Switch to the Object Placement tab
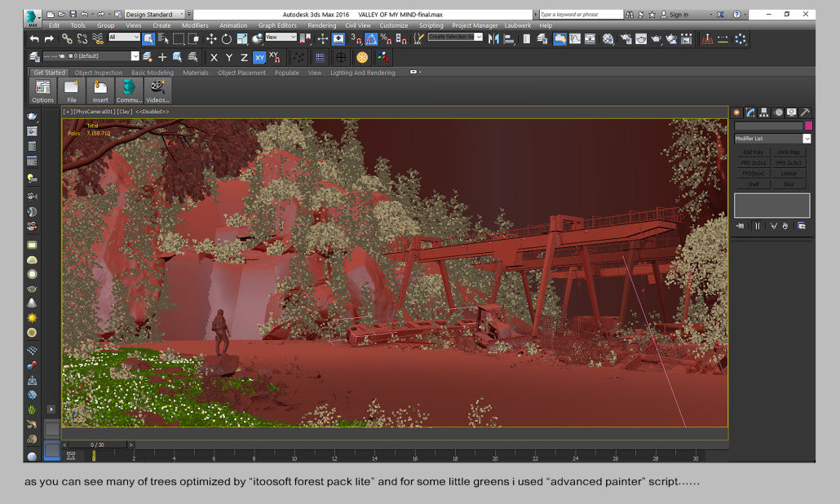 point(241,73)
